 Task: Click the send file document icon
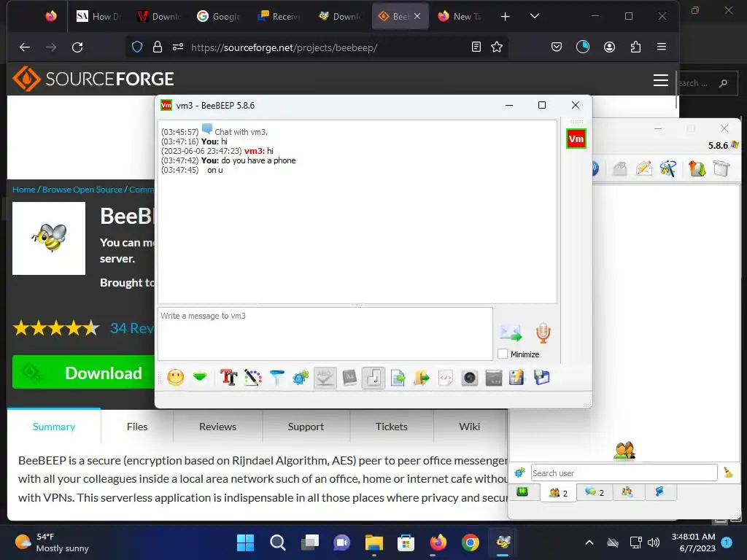(x=398, y=378)
